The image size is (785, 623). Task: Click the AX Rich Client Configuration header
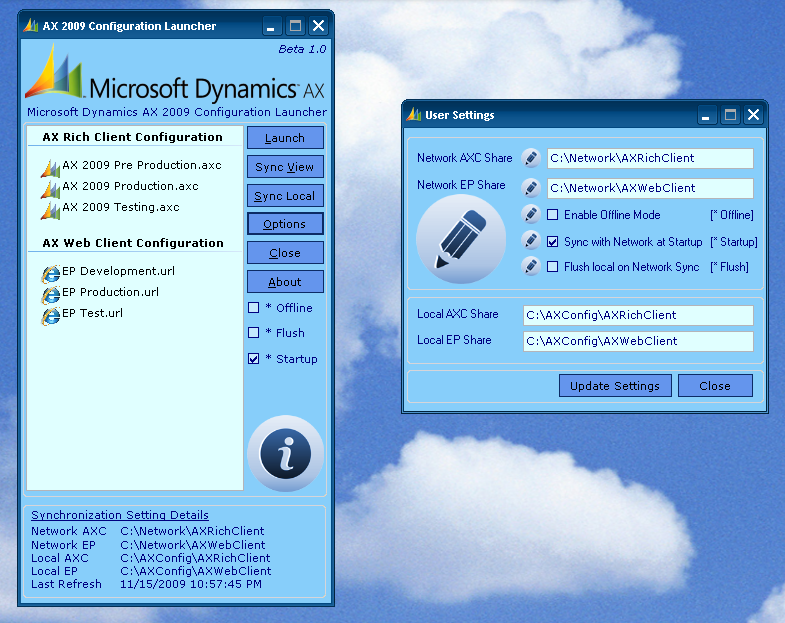coord(133,137)
